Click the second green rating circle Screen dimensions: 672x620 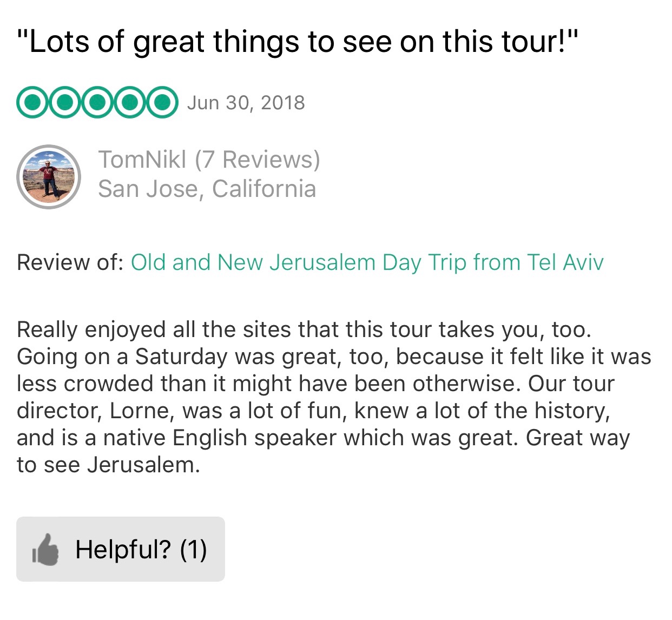(x=65, y=102)
